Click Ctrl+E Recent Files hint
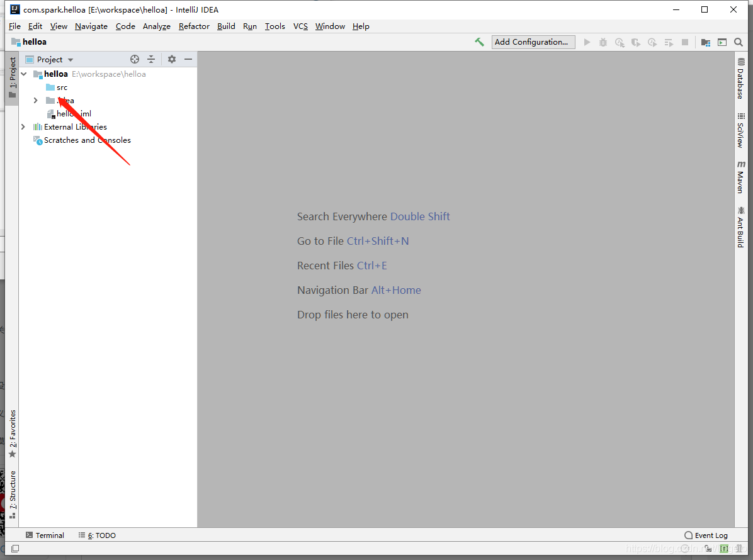Viewport: 753px width, 560px height. tap(371, 266)
